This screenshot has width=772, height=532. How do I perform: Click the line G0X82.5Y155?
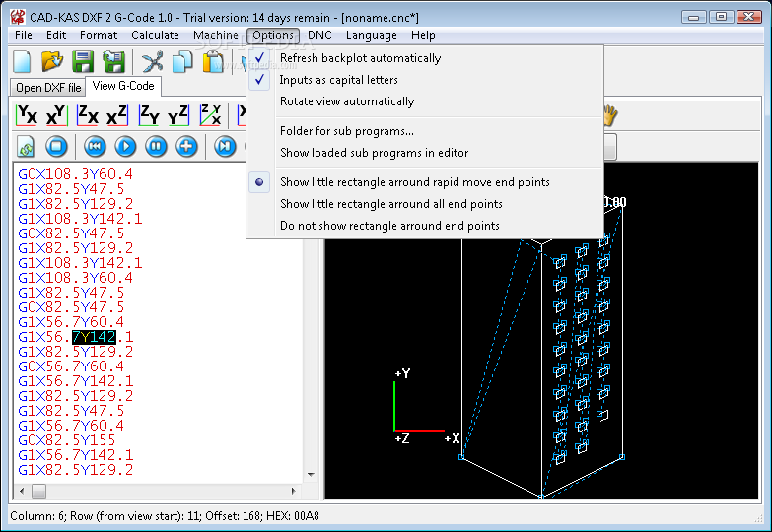[x=66, y=440]
